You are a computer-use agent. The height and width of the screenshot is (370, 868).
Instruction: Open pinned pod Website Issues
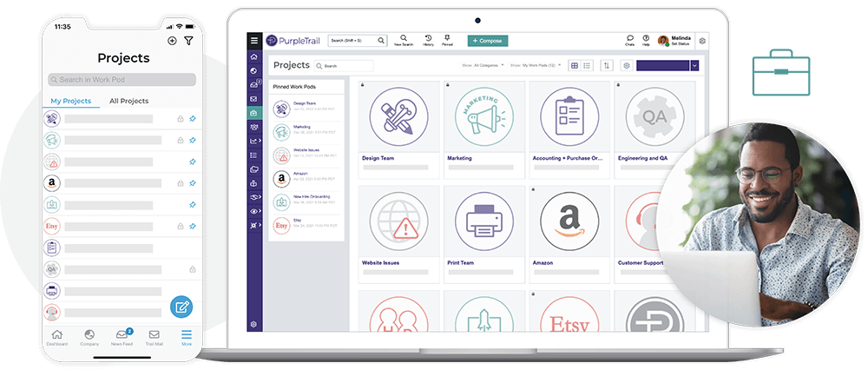click(306, 155)
